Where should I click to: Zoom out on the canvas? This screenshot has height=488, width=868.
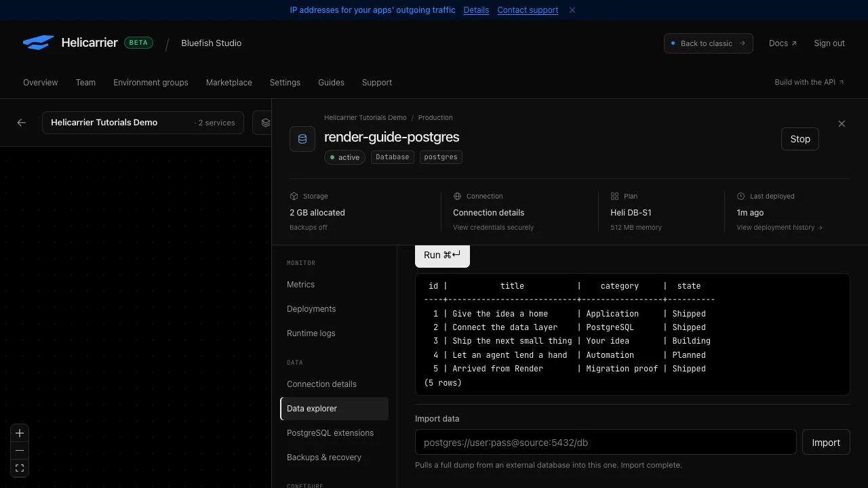point(20,451)
